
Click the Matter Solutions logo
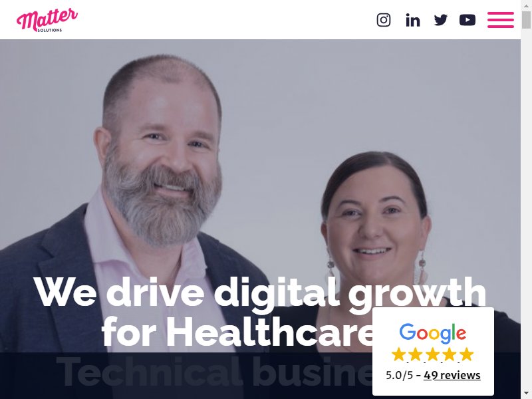(47, 20)
